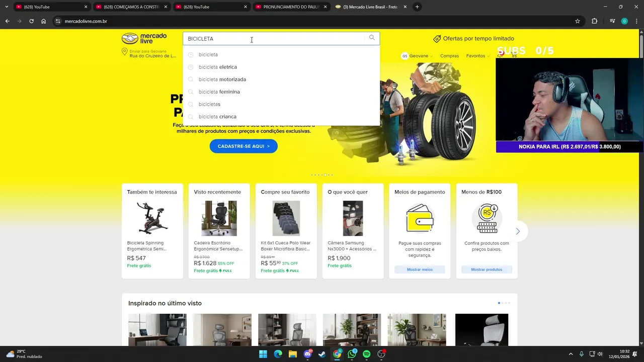Image resolution: width=644 pixels, height=362 pixels.
Task: Click the browser home icon
Action: click(x=43, y=21)
